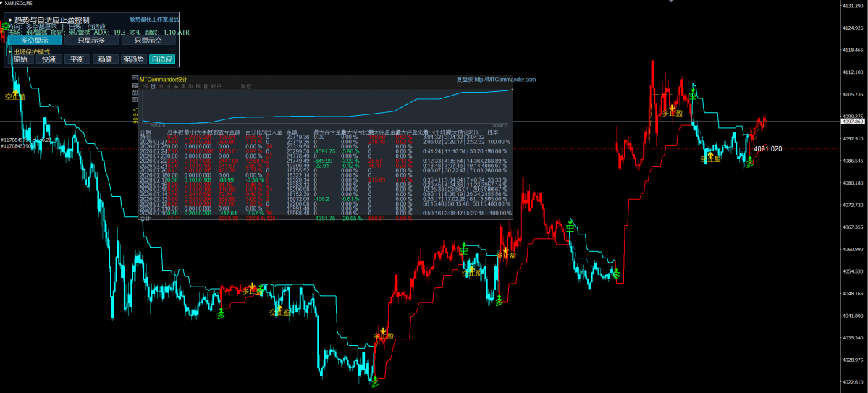Viewport: 868px width, 393px height.
Task: Click the 4091.020 price label on chart
Action: (767, 149)
